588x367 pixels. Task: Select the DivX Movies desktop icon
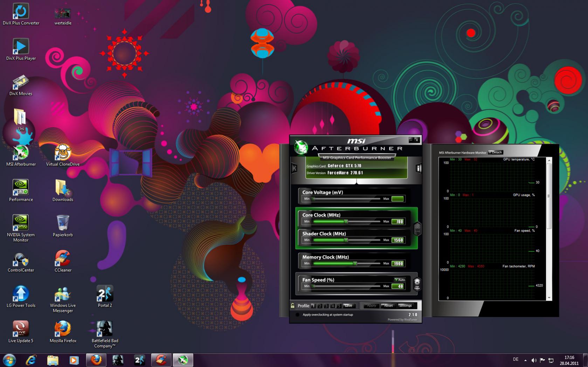(21, 85)
